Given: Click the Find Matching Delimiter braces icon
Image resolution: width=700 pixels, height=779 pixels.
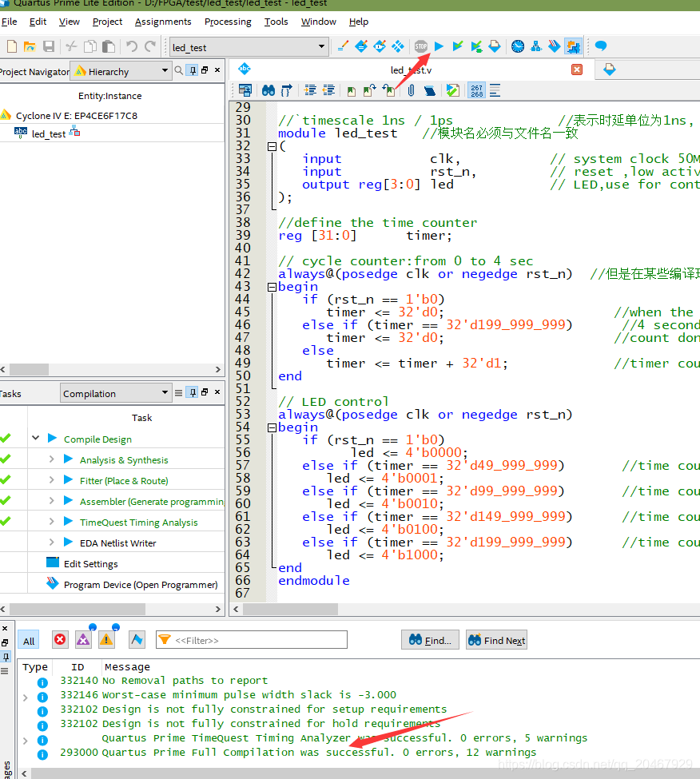Looking at the screenshot, I should point(287,90).
